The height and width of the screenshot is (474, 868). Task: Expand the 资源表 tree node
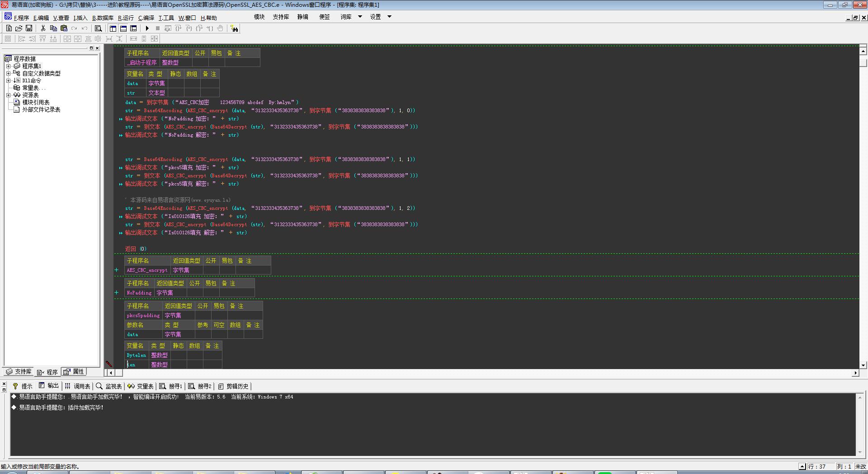8,95
